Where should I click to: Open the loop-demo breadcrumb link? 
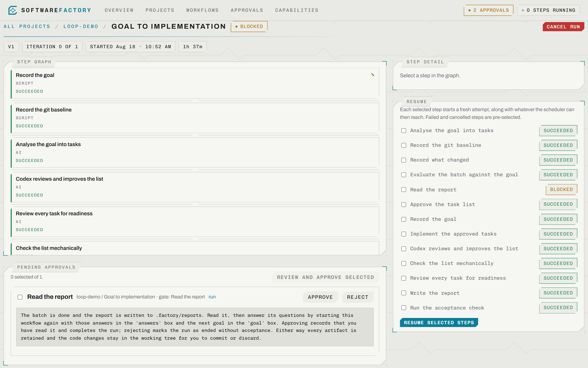(x=81, y=26)
